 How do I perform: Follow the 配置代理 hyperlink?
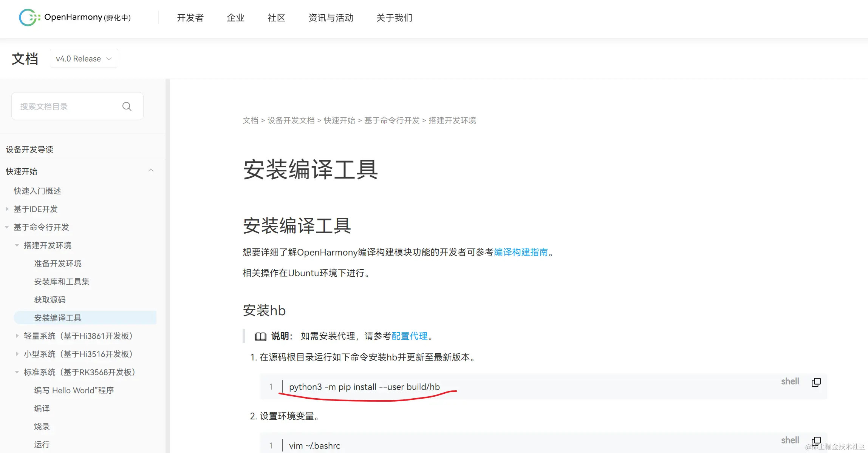(x=409, y=336)
